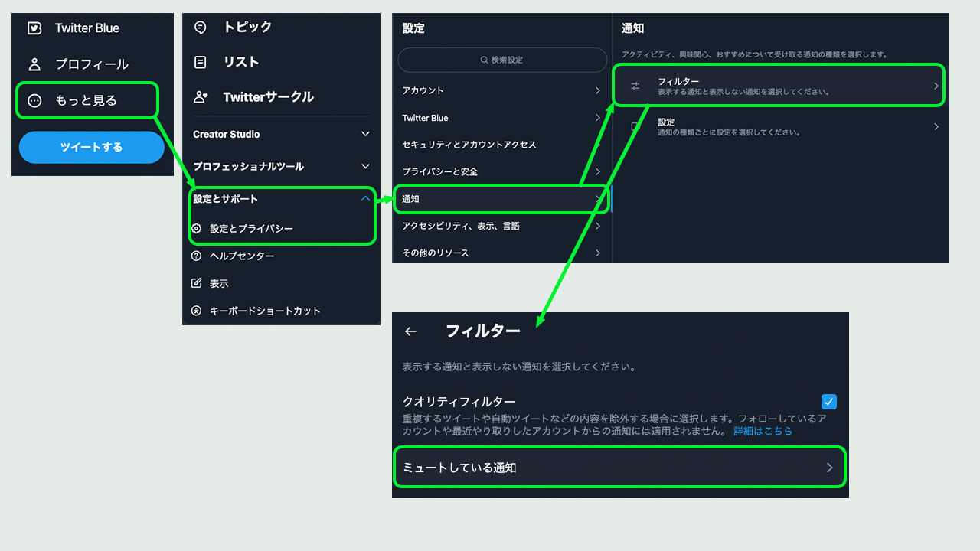The image size is (980, 551).
Task: Click the gear icon beside 設定とプライバシー
Action: (x=197, y=228)
